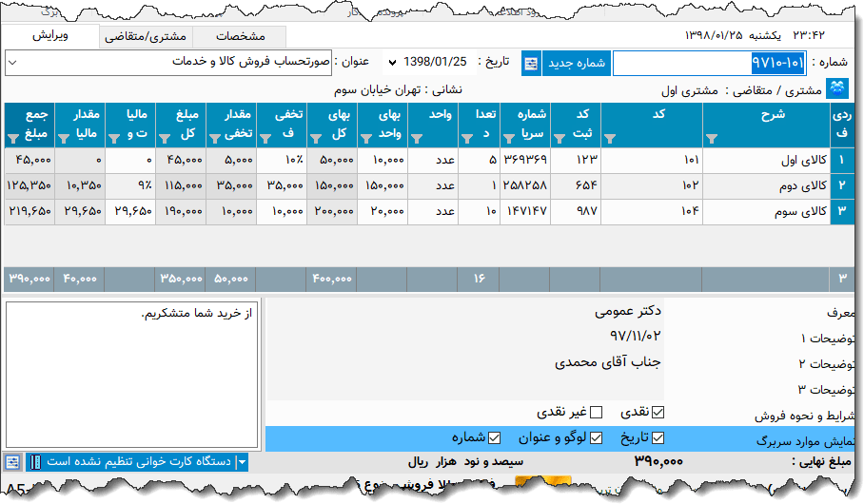Click the code cell ۱۰۴

pos(652,211)
